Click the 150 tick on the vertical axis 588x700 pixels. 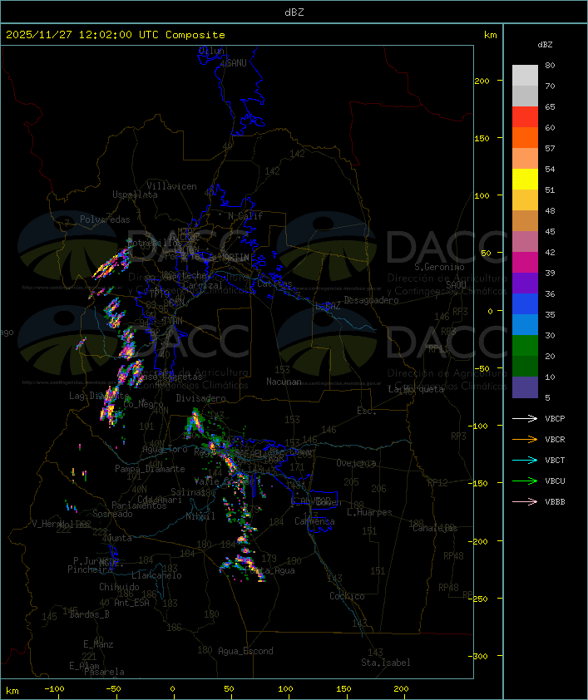point(482,138)
